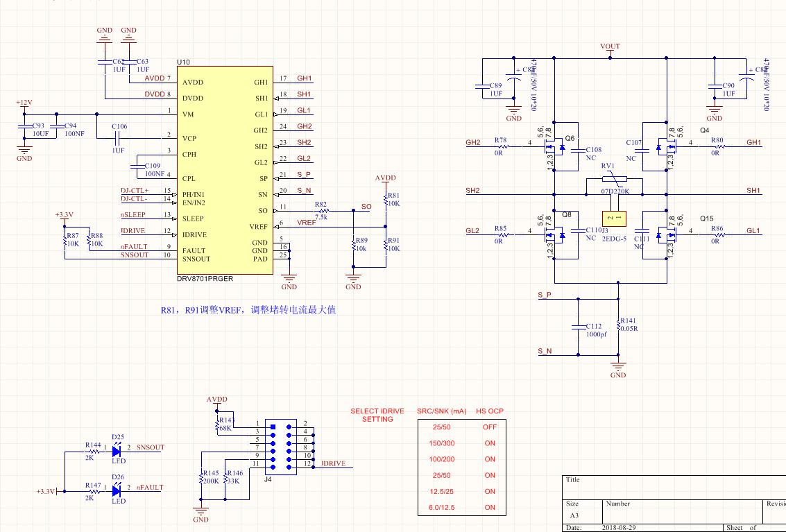Click the 2EDG-5 terminal block J3
Screen dimensions: 786x532
click(614, 218)
